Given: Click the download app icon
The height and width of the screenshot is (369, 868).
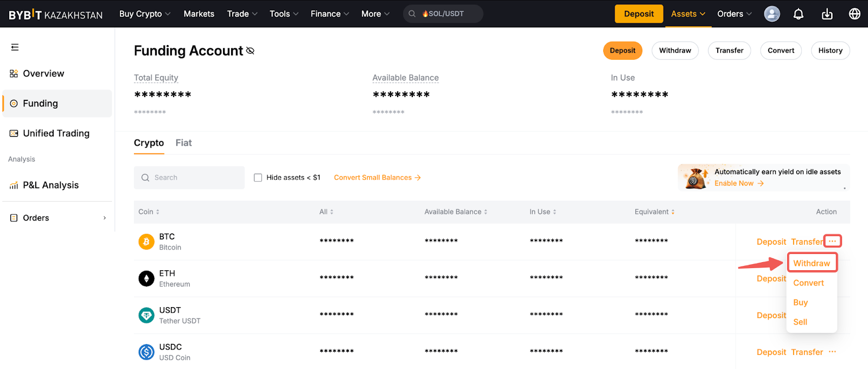Looking at the screenshot, I should pyautogui.click(x=827, y=14).
